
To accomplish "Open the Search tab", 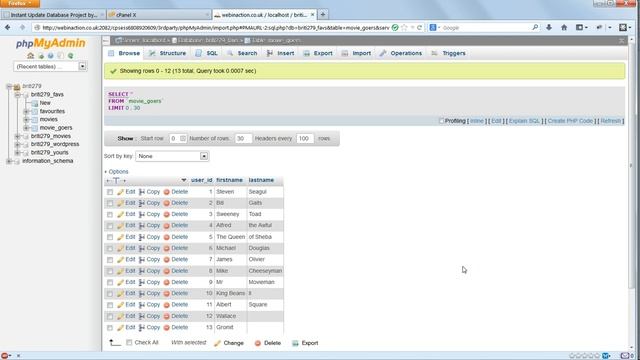I will 242,53.
